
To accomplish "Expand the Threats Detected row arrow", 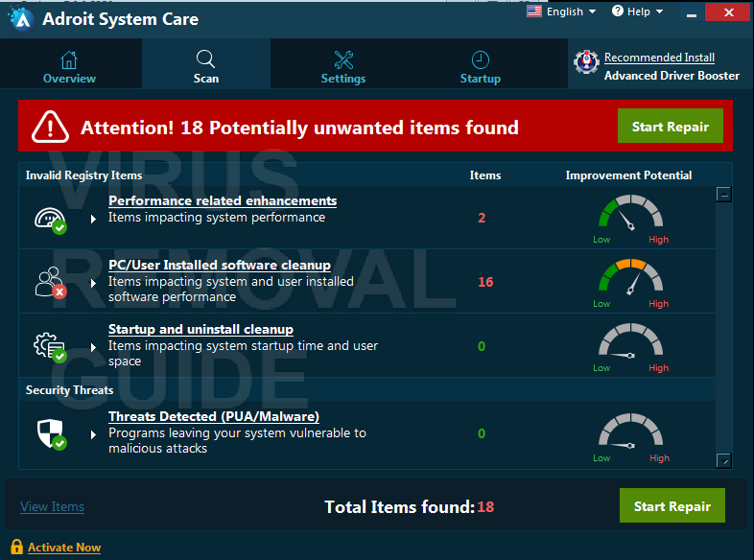I will pyautogui.click(x=93, y=434).
